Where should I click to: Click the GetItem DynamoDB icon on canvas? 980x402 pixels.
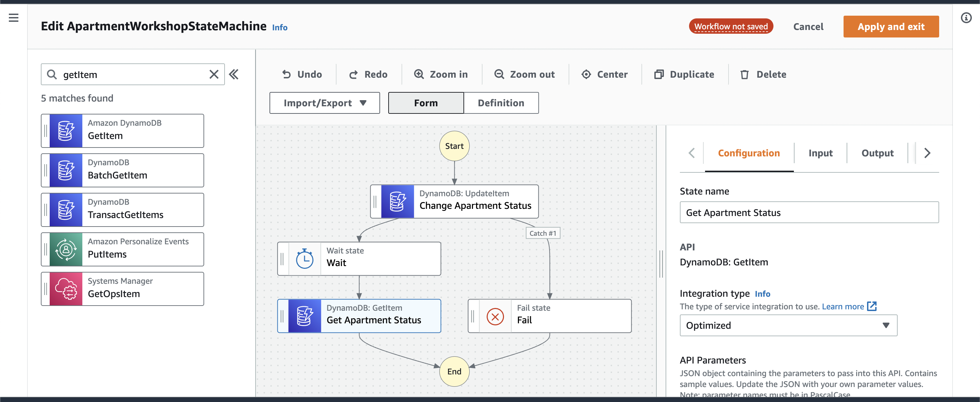point(305,316)
